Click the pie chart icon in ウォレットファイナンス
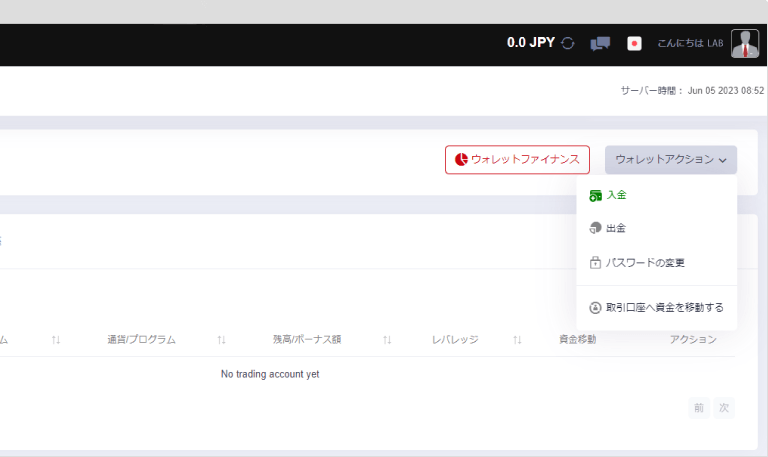The height and width of the screenshot is (457, 768). [x=461, y=159]
